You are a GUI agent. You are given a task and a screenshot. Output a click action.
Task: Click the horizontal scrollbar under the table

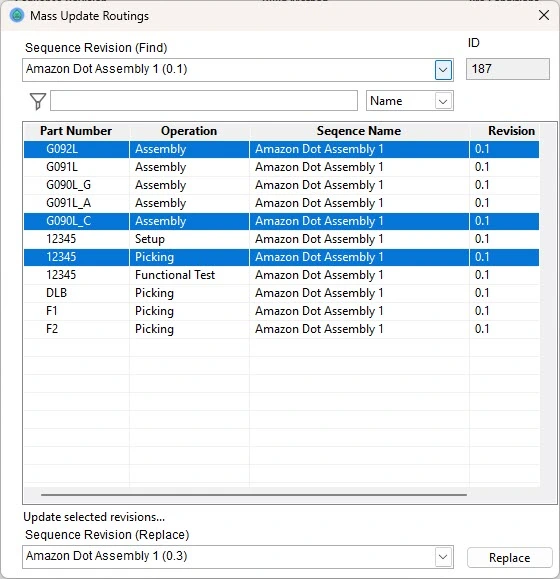[x=254, y=494]
